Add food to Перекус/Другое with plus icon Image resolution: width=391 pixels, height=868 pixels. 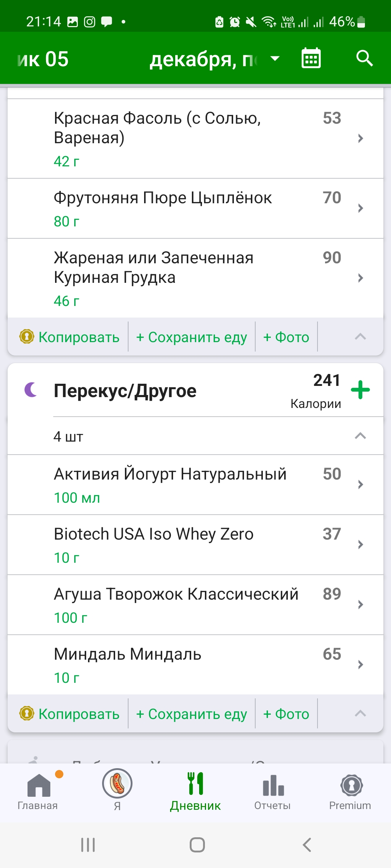tap(360, 390)
